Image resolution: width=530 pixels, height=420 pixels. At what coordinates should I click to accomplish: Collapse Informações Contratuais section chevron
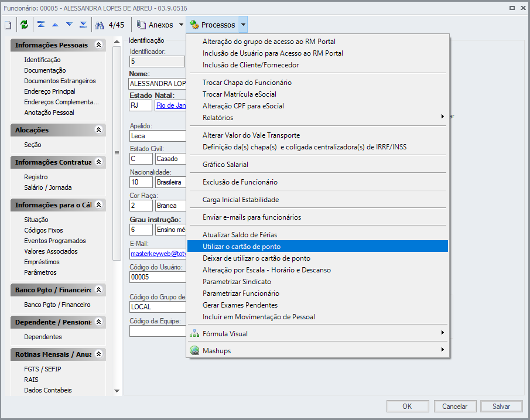[99, 162]
